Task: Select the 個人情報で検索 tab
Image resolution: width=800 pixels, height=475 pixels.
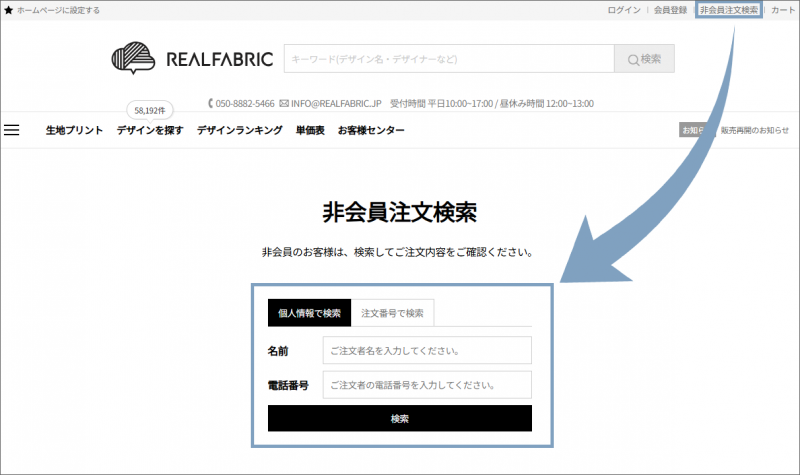Action: pyautogui.click(x=309, y=313)
